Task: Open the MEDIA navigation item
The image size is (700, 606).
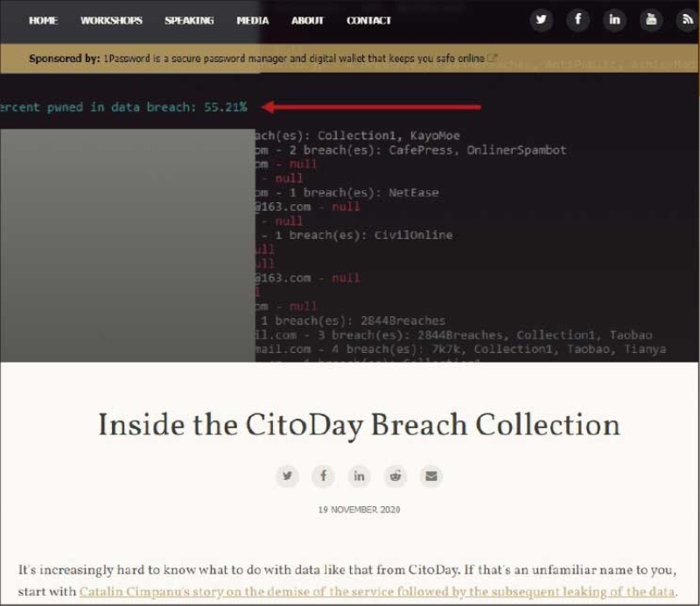Action: [x=253, y=21]
